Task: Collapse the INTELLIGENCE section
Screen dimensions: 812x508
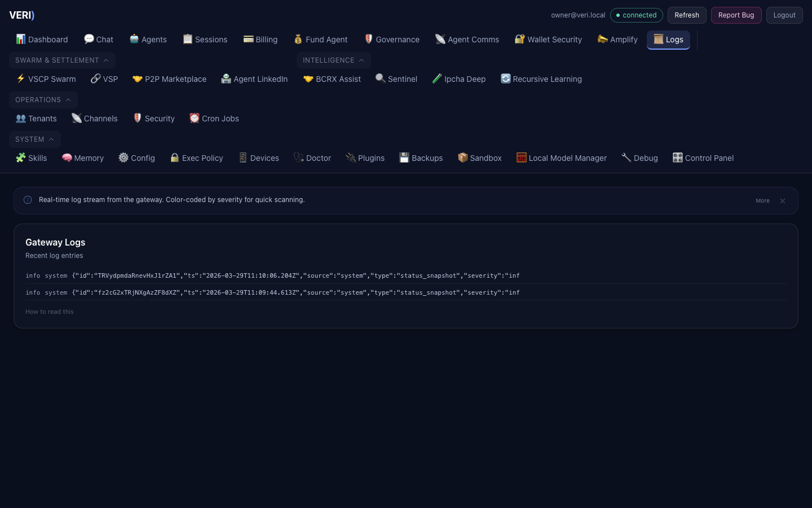Action: coord(333,60)
